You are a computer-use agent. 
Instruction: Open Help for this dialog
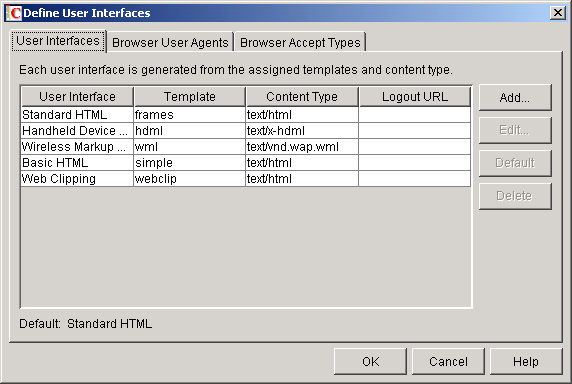[526, 361]
